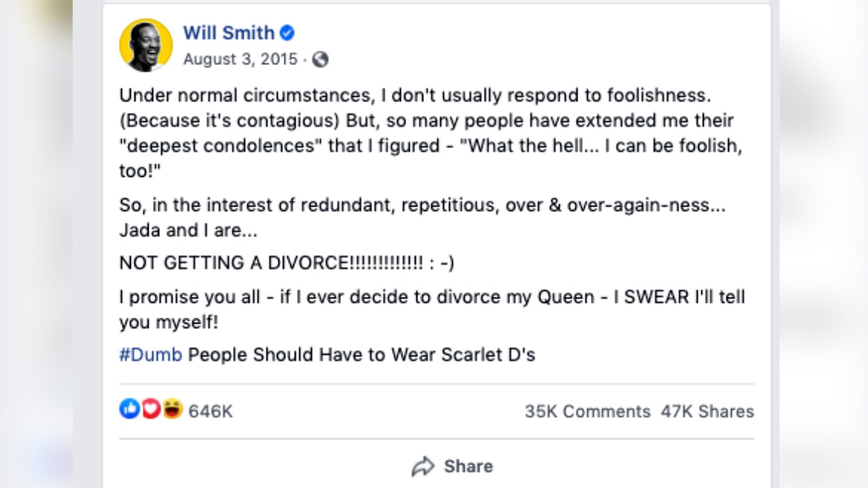This screenshot has width=868, height=488.
Task: Click the 'So, in the interest of redundant' line
Action: 422,206
